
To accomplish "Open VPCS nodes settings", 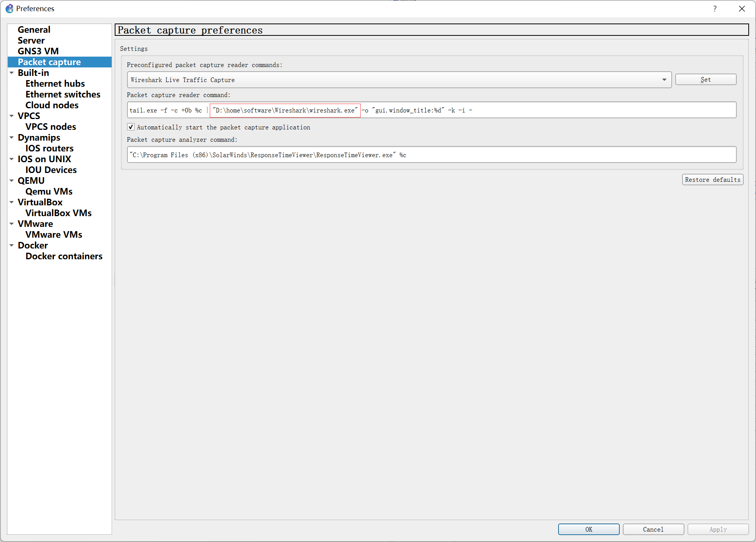I will [x=51, y=127].
